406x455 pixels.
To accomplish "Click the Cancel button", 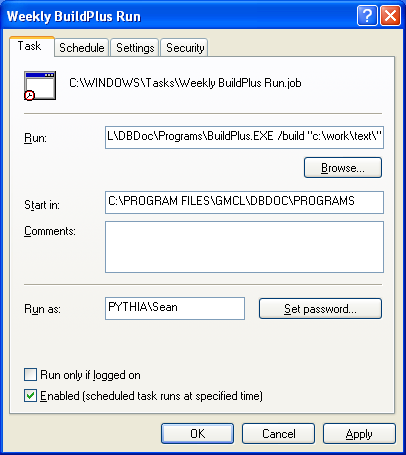I will coord(278,433).
